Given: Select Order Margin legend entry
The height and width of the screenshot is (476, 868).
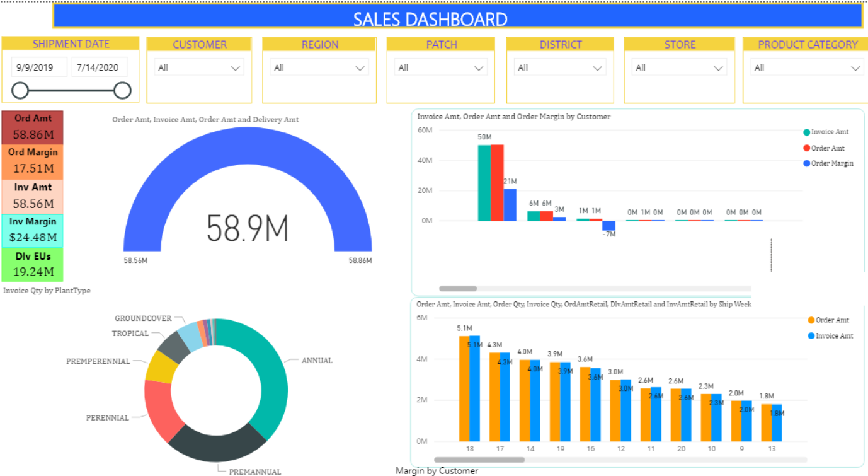Looking at the screenshot, I should (x=828, y=163).
